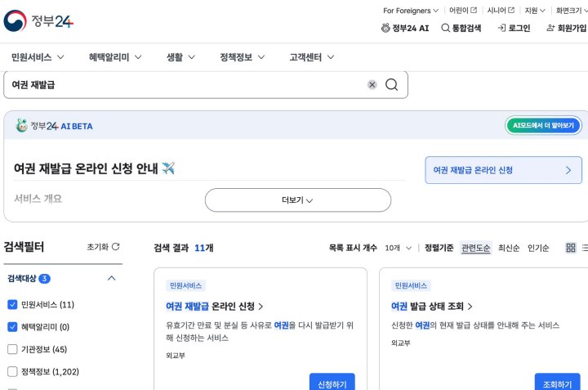Sort results by 최신순
This screenshot has height=390, width=588.
(509, 248)
